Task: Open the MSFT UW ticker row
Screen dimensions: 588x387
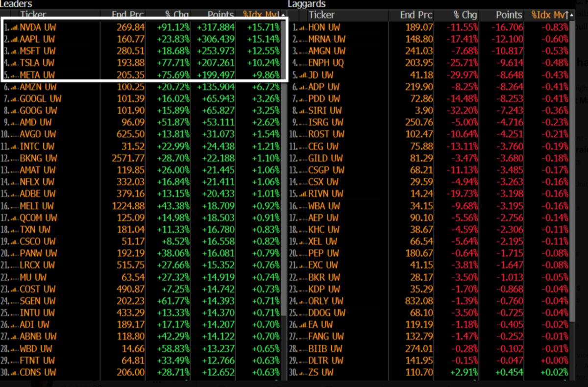Action: pos(37,51)
